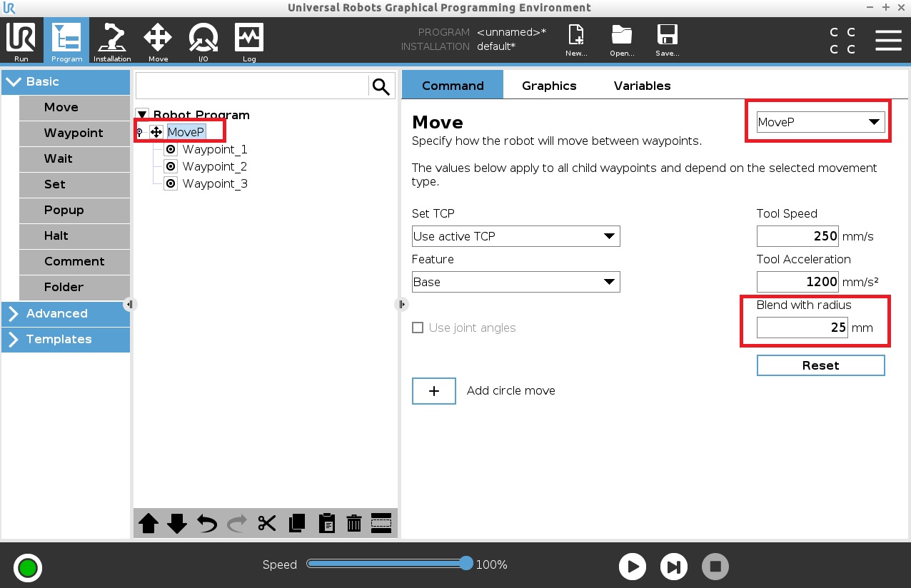Viewport: 911px width, 588px height.
Task: Insert a Waypoint command
Action: click(74, 133)
